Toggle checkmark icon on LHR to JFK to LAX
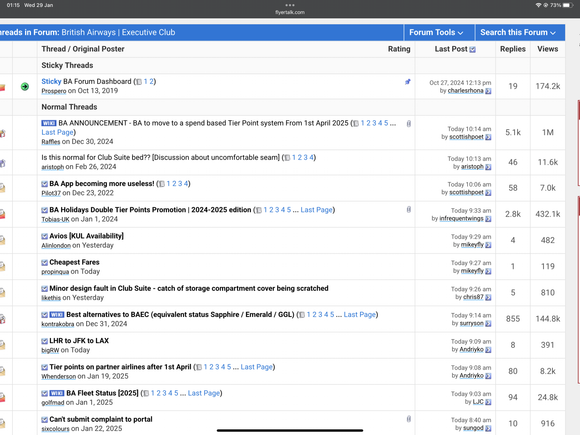The width and height of the screenshot is (580, 435). pyautogui.click(x=44, y=341)
